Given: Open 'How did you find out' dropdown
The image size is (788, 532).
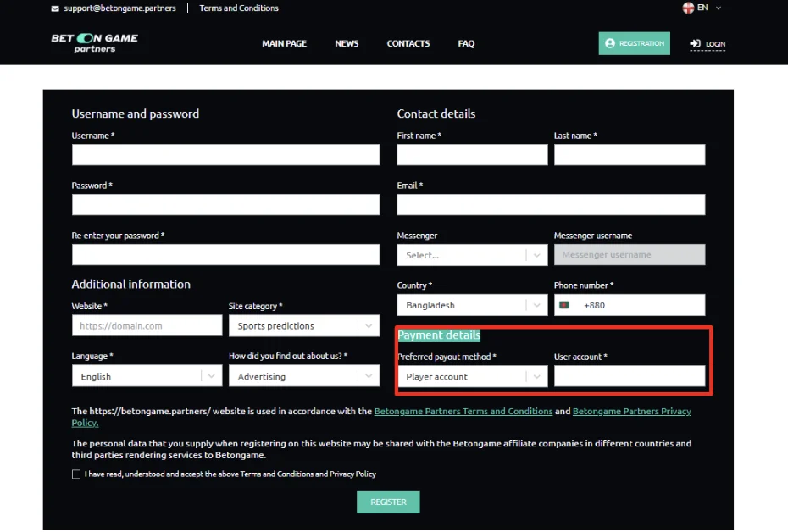Looking at the screenshot, I should click(x=303, y=377).
